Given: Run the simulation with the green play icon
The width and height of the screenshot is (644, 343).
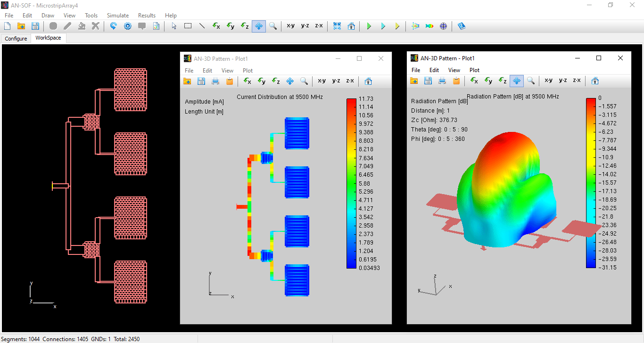Looking at the screenshot, I should (369, 26).
